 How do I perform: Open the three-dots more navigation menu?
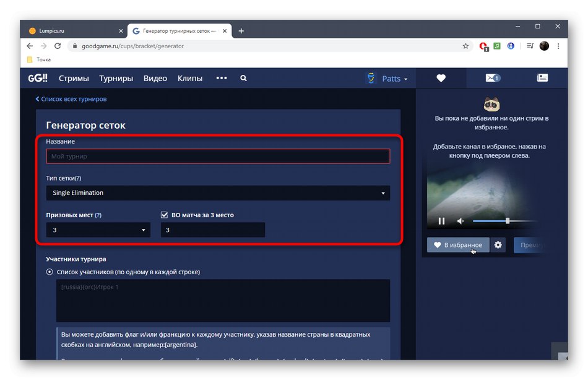[x=222, y=78]
